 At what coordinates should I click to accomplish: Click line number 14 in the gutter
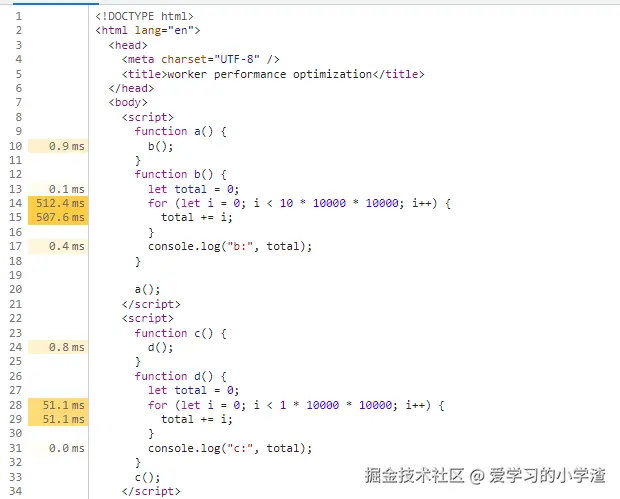tap(16, 203)
